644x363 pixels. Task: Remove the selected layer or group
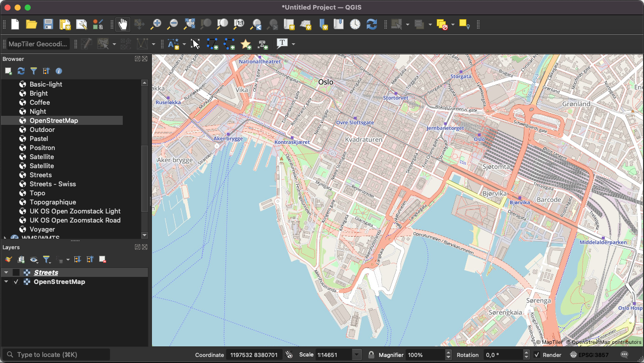[103, 260]
